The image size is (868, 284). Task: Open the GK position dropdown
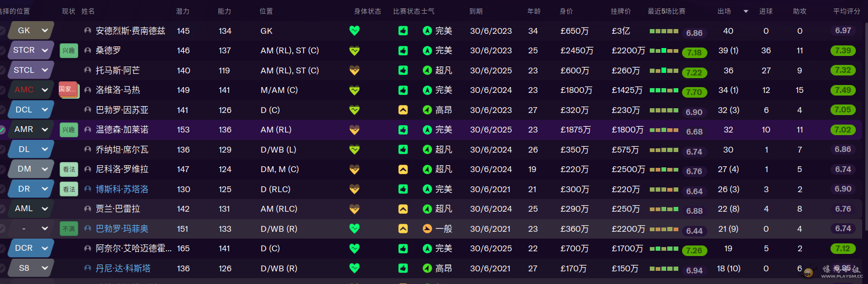(x=45, y=31)
